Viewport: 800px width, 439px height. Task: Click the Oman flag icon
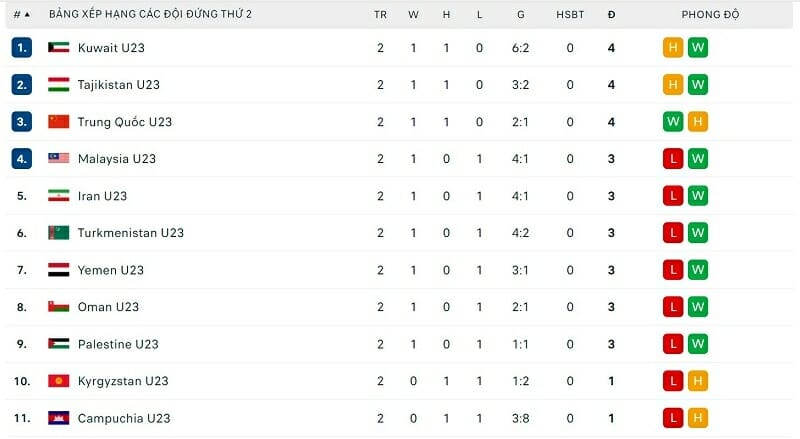coord(58,307)
